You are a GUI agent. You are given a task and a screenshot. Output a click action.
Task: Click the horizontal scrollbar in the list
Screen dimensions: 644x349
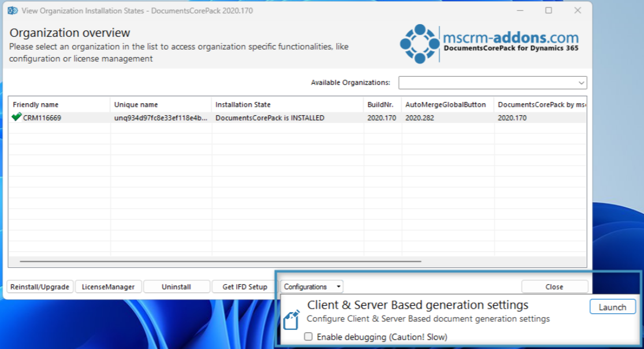pyautogui.click(x=219, y=261)
